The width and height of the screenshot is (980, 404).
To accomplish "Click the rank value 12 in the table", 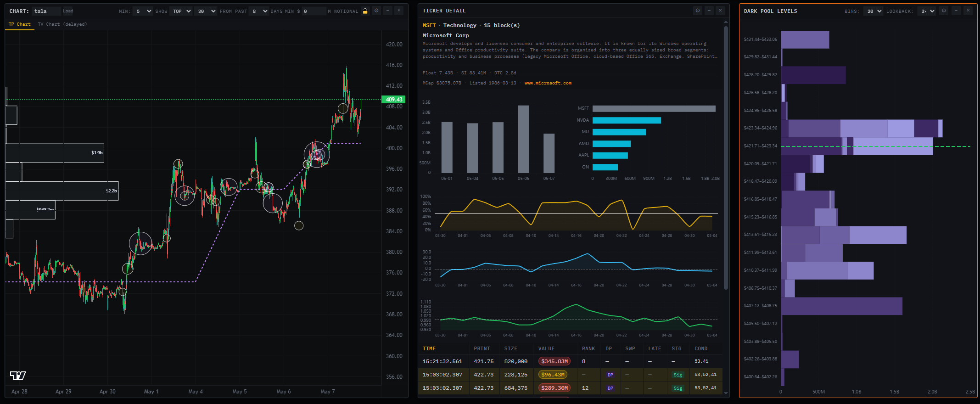I will (x=585, y=388).
